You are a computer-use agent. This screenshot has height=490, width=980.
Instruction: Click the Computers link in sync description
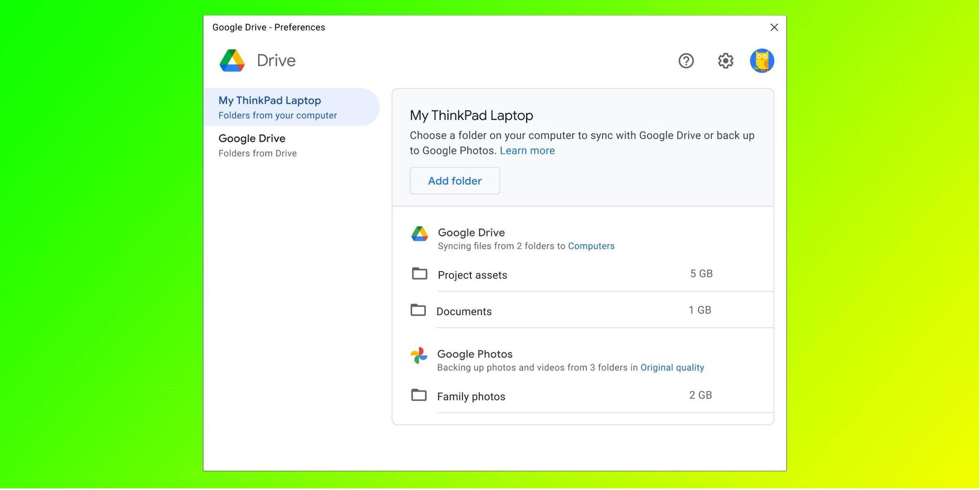point(591,246)
